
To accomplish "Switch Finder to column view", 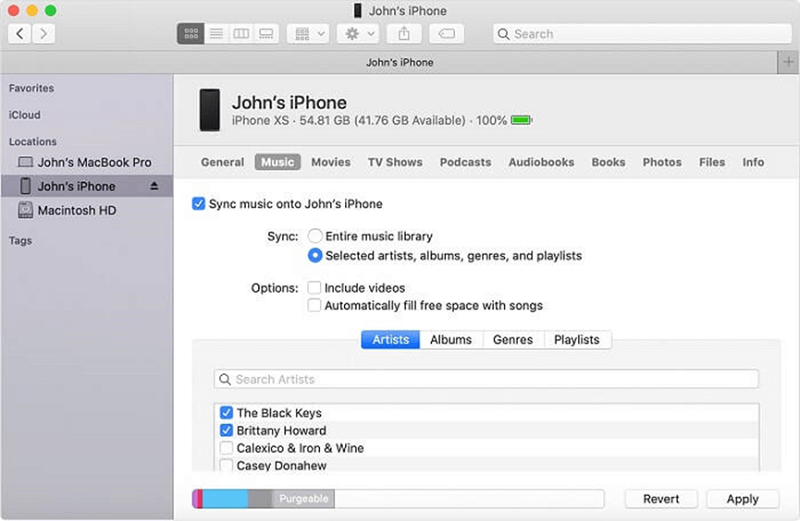I will (x=241, y=34).
